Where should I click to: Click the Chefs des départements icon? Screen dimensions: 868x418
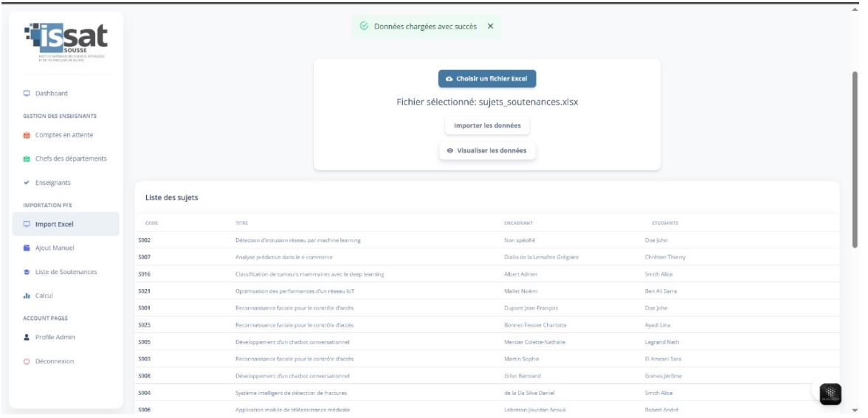(27, 159)
